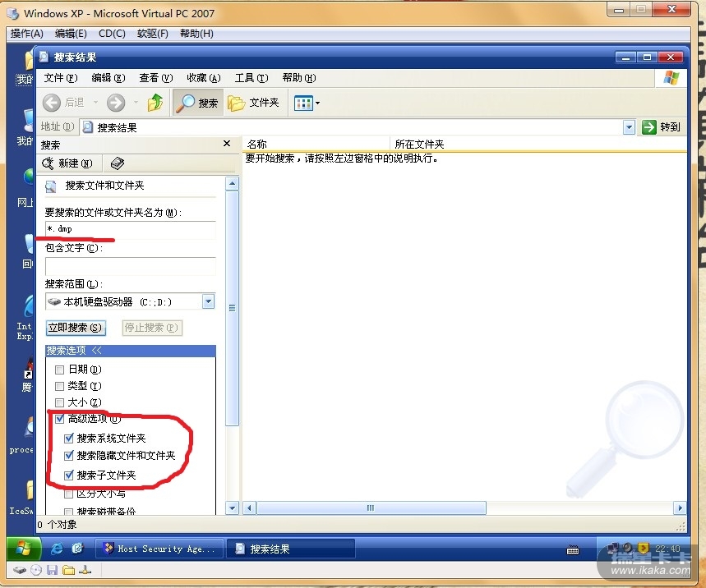Click the 停止搜索 stop button
This screenshot has height=588, width=706.
(x=152, y=328)
